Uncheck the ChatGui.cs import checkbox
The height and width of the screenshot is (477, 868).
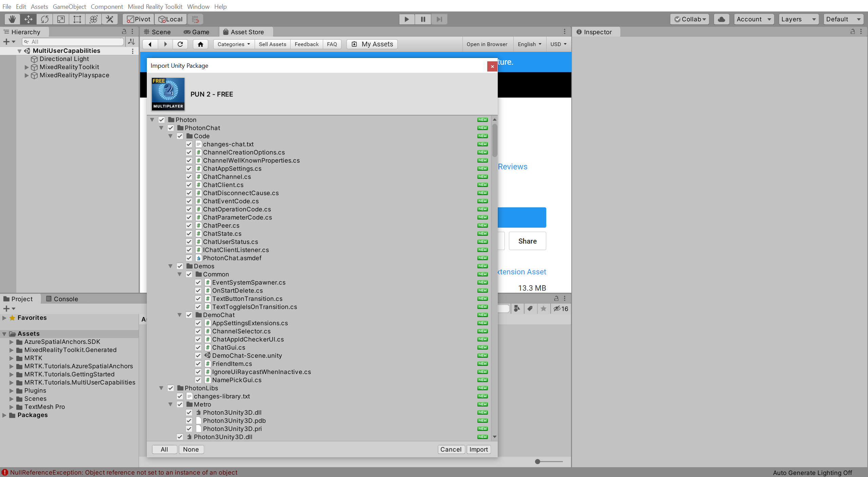198,347
